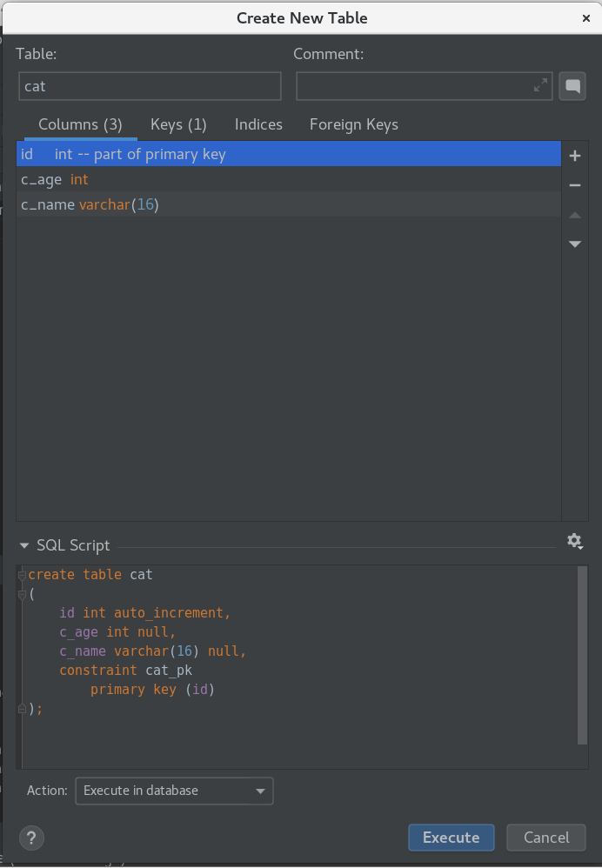
Task: Click the Table name input field
Action: pyautogui.click(x=149, y=86)
